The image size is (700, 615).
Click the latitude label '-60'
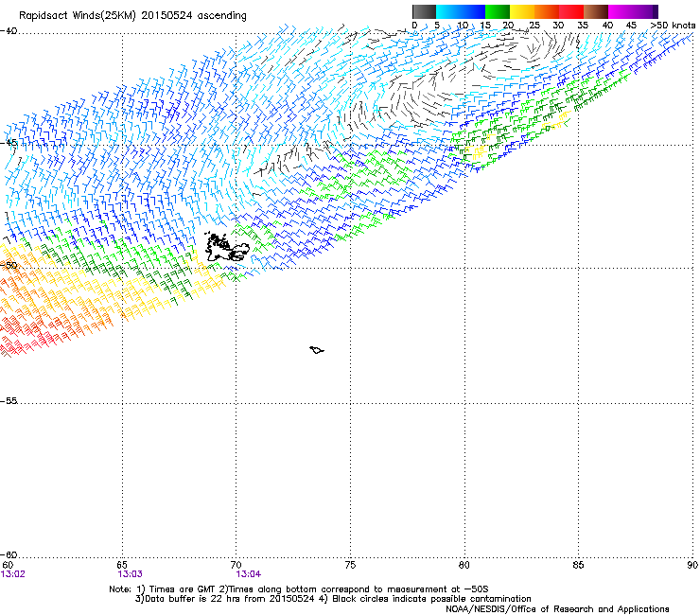9,554
